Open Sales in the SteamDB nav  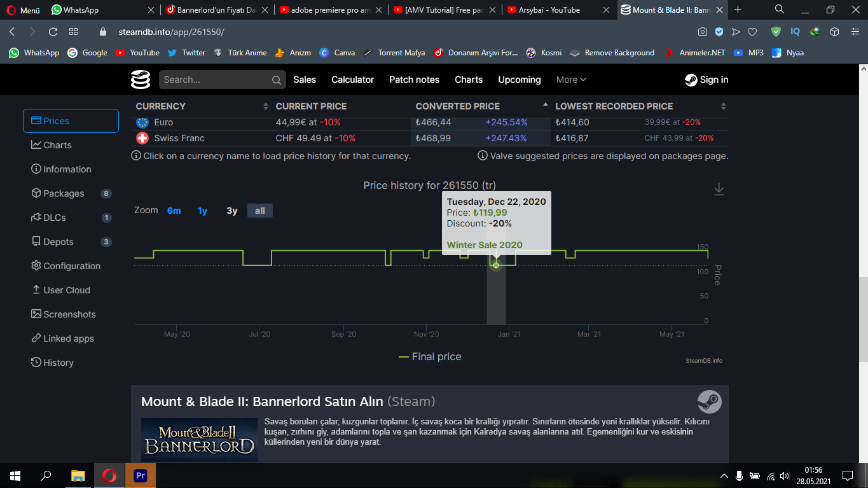305,80
